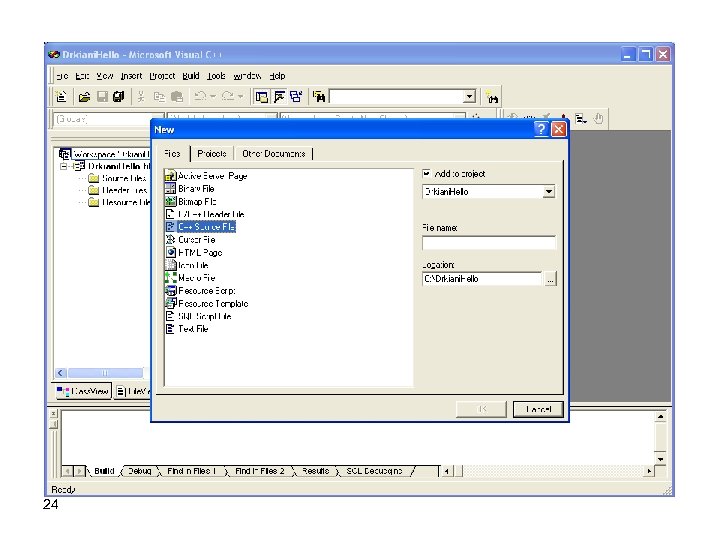Click the Copy toolbar icon
The height and width of the screenshot is (540, 720).
click(159, 97)
